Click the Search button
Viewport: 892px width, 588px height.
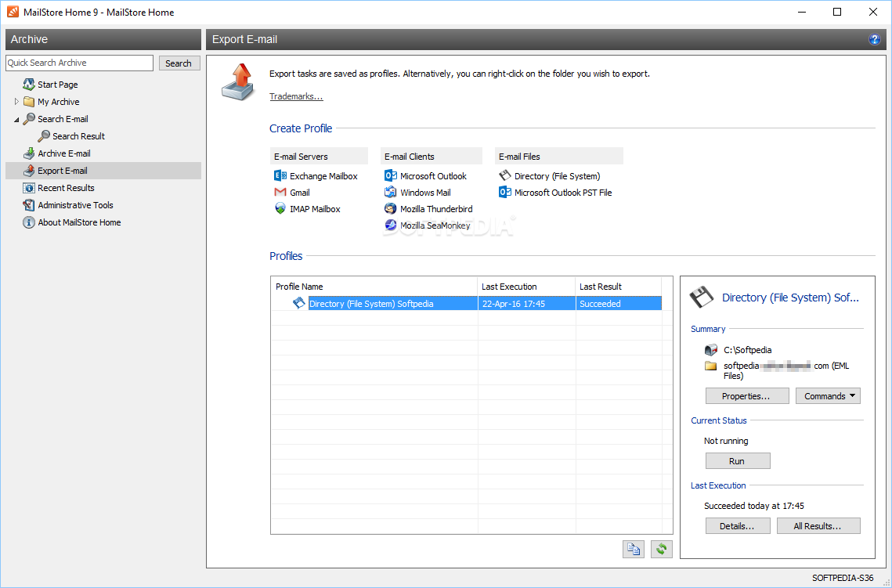pyautogui.click(x=179, y=63)
